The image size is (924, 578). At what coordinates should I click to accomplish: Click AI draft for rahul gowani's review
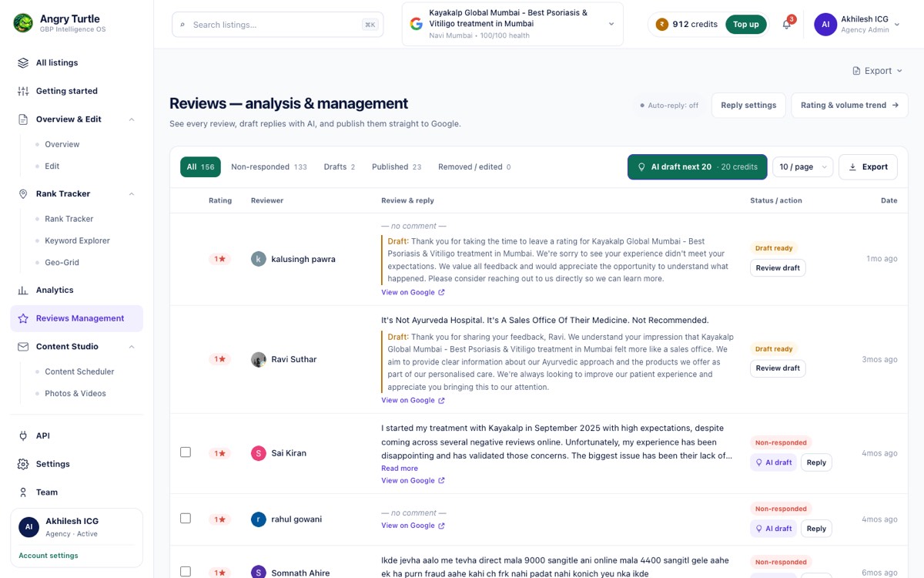click(x=774, y=529)
